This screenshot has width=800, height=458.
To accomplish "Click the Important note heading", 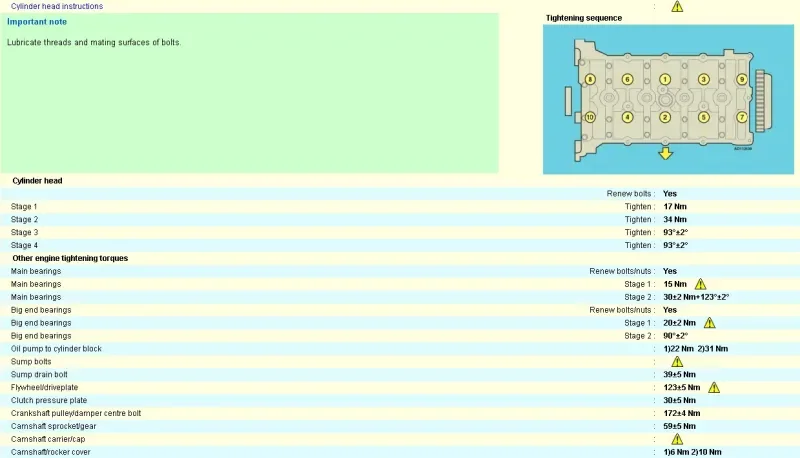I will click(37, 22).
